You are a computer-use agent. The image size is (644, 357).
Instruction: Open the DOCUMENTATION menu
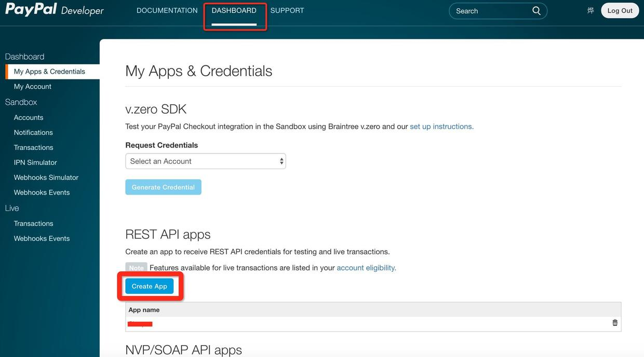click(x=167, y=10)
